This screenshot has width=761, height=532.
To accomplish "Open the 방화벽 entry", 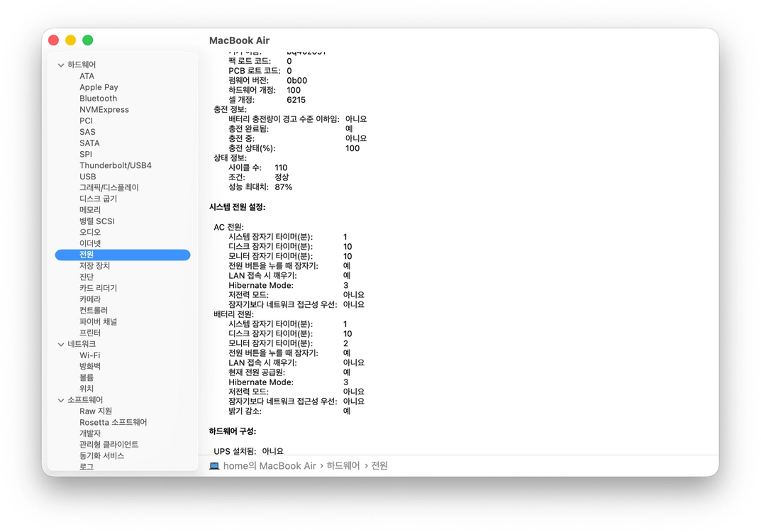I will (x=90, y=367).
